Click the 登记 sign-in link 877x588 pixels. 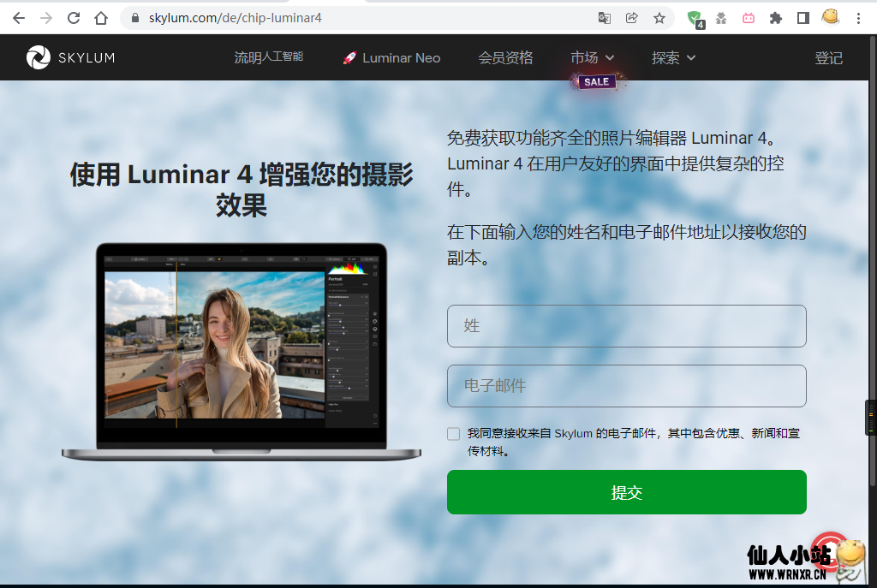pos(828,57)
